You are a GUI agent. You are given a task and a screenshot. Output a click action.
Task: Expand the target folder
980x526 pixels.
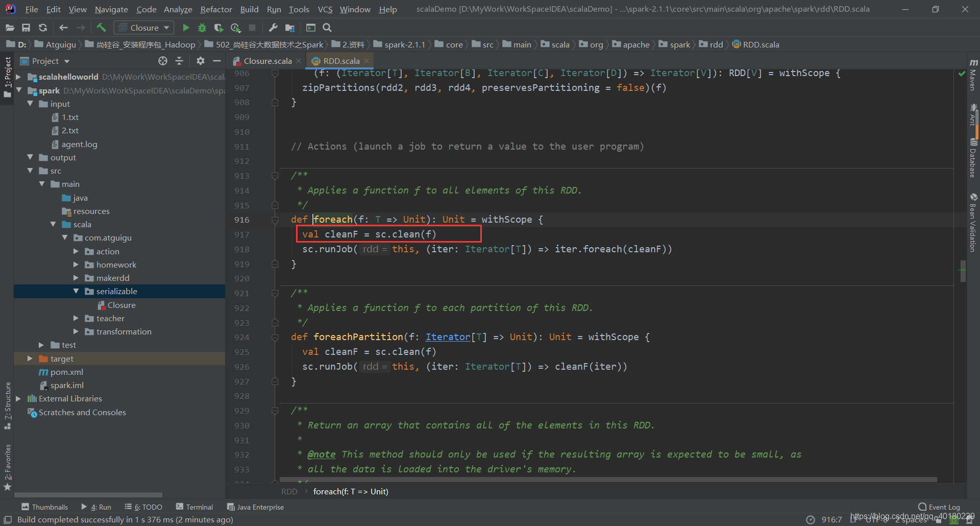[30, 358]
